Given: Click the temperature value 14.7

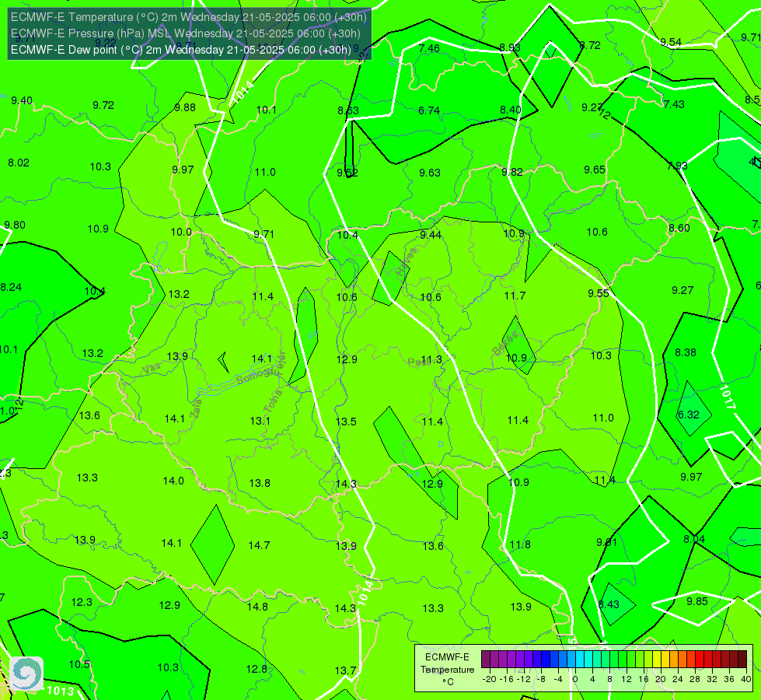Looking at the screenshot, I should tap(259, 545).
